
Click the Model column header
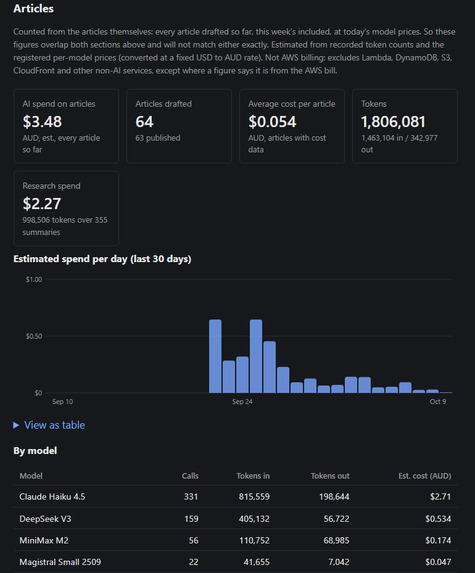pos(31,476)
